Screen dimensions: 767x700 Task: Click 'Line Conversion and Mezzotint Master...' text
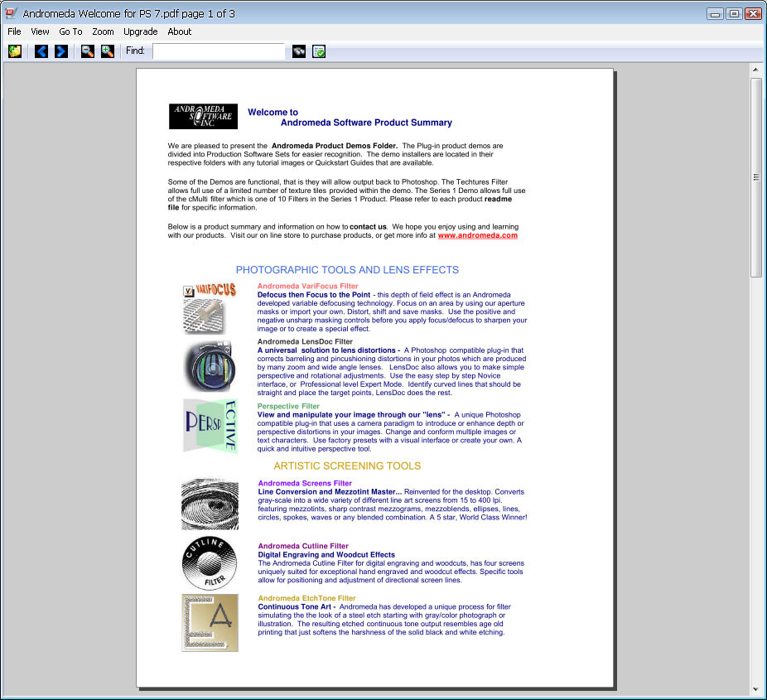coord(330,492)
